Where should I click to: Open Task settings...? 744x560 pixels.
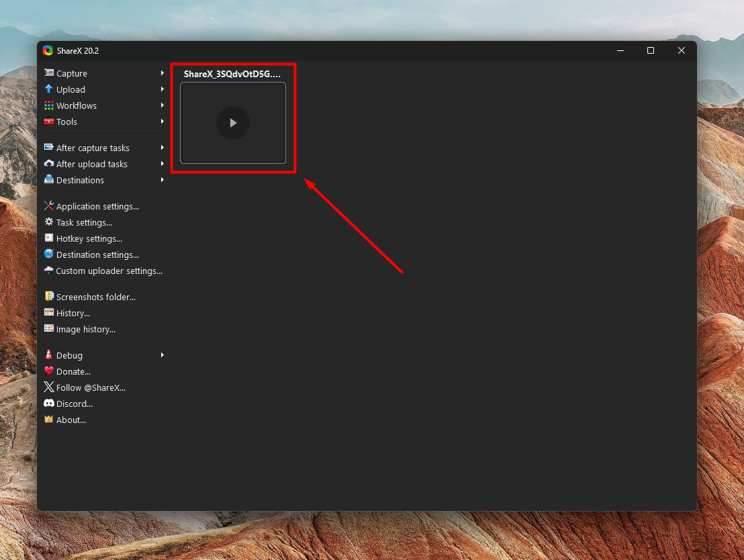(x=104, y=222)
